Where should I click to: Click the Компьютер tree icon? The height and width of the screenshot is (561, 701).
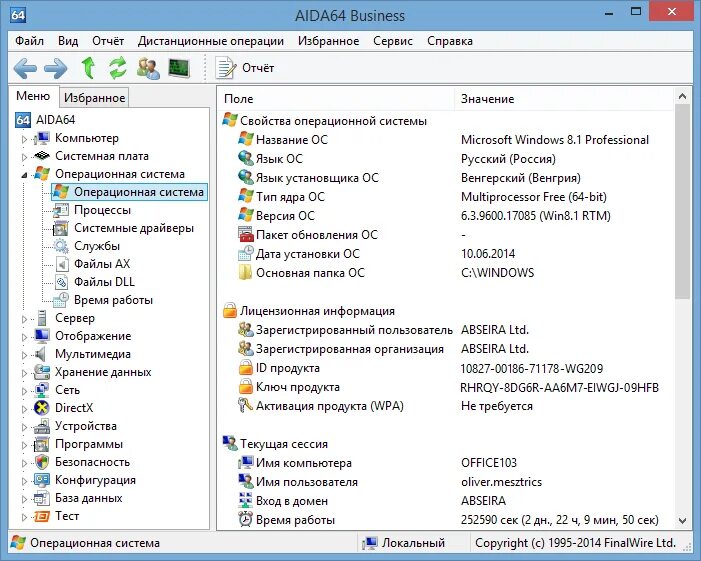pyautogui.click(x=42, y=138)
